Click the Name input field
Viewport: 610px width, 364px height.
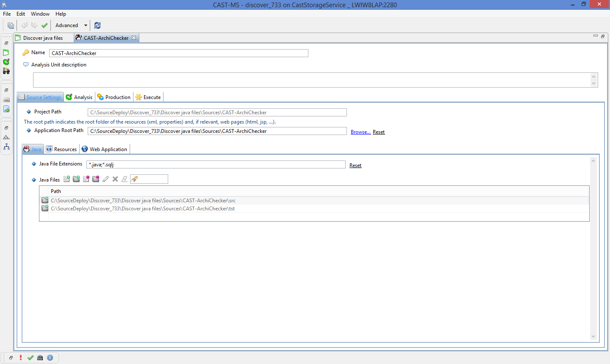178,53
